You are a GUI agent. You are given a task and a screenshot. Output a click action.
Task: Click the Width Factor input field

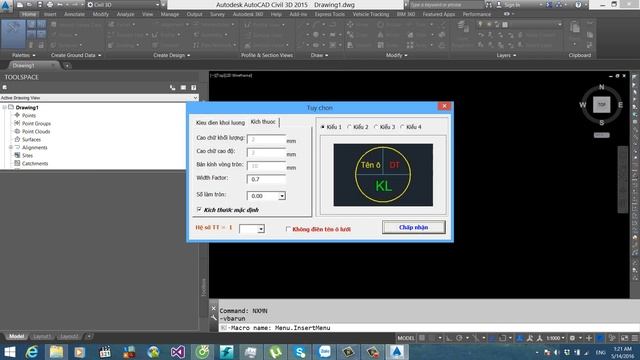[x=266, y=179]
